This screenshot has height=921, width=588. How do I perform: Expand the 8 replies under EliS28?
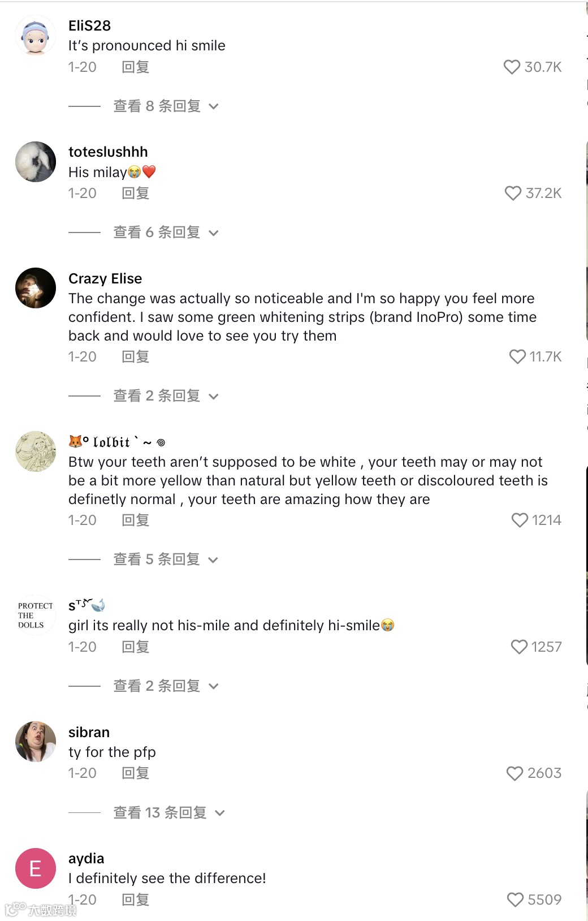[166, 106]
